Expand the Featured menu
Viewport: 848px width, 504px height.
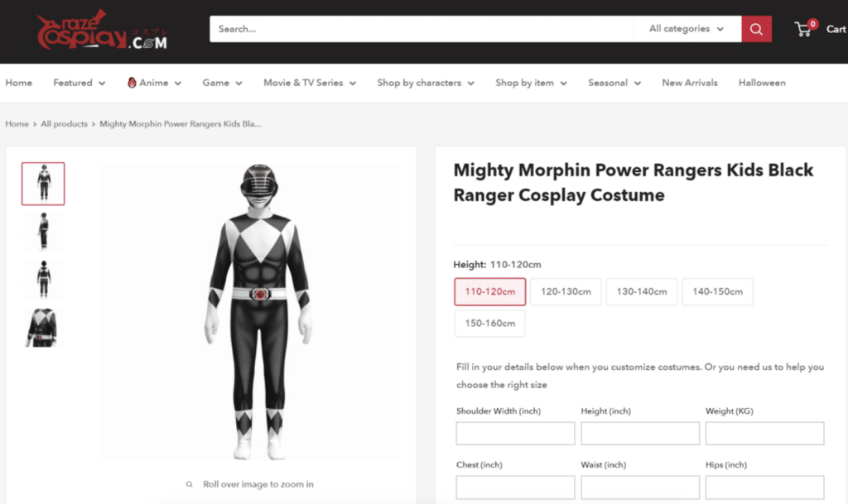point(79,83)
